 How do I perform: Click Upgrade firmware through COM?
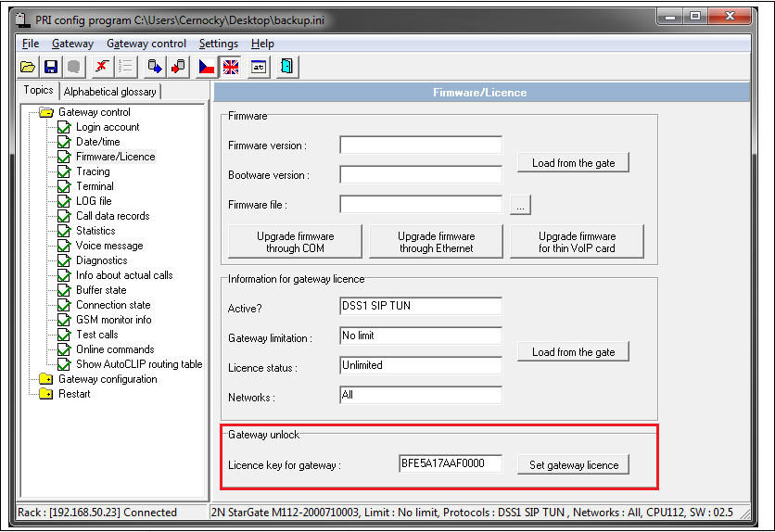295,242
